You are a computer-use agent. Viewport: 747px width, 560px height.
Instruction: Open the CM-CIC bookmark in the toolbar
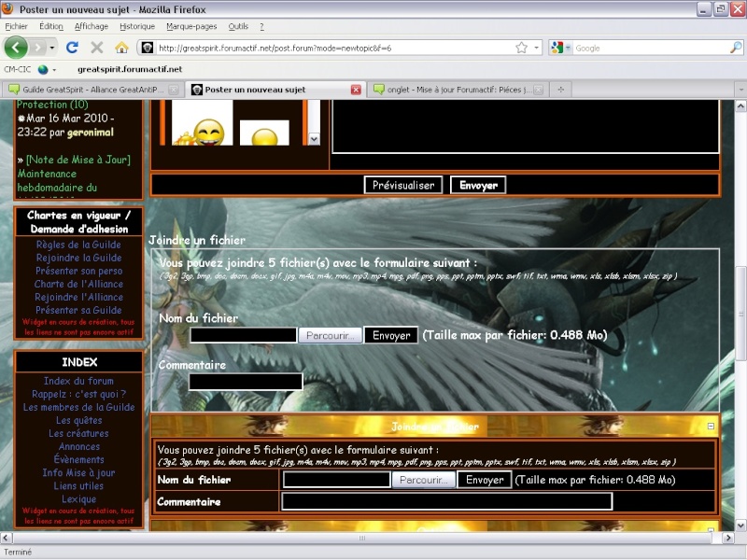(x=17, y=69)
